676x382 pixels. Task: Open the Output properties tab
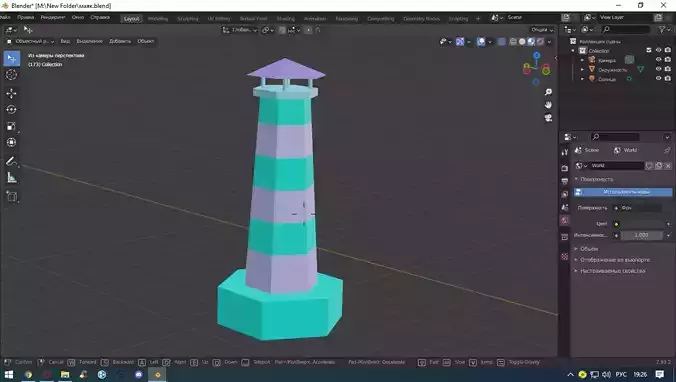(565, 181)
